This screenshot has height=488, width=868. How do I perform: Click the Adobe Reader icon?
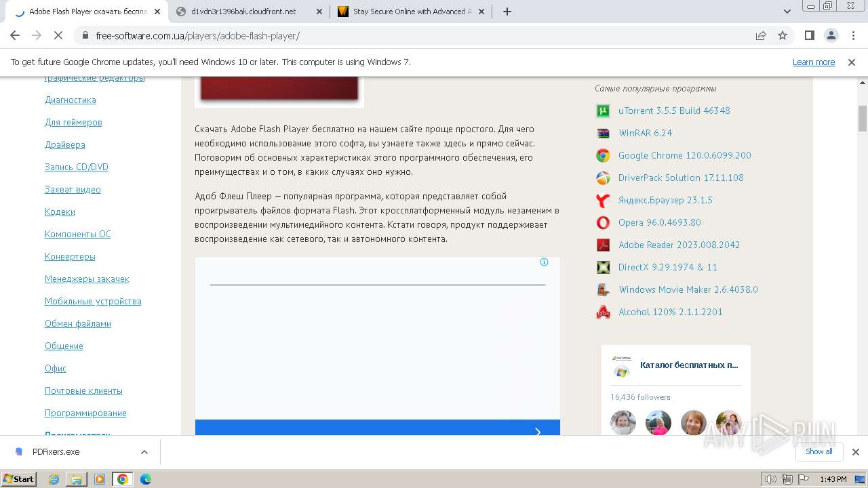tap(603, 245)
